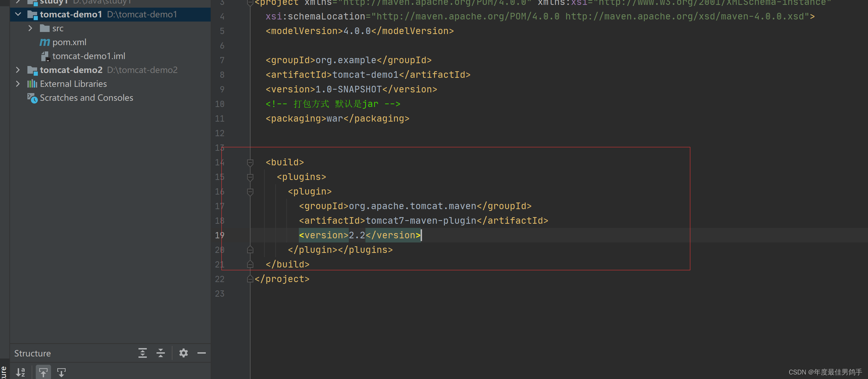Collapse the tomcat-demo1 project node
The width and height of the screenshot is (868, 379).
[x=18, y=14]
